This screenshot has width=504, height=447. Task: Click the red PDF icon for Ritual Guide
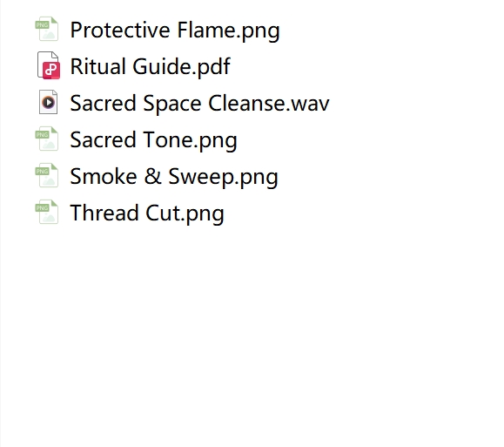[49, 65]
